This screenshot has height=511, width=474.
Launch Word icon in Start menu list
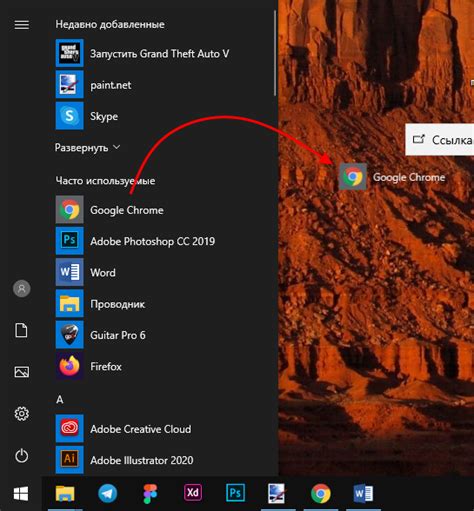coord(69,272)
